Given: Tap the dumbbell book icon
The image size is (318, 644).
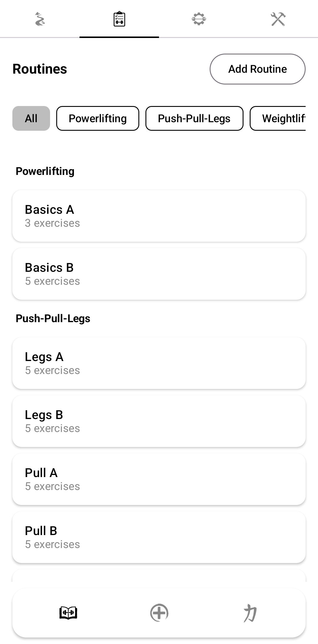Looking at the screenshot, I should tap(68, 613).
